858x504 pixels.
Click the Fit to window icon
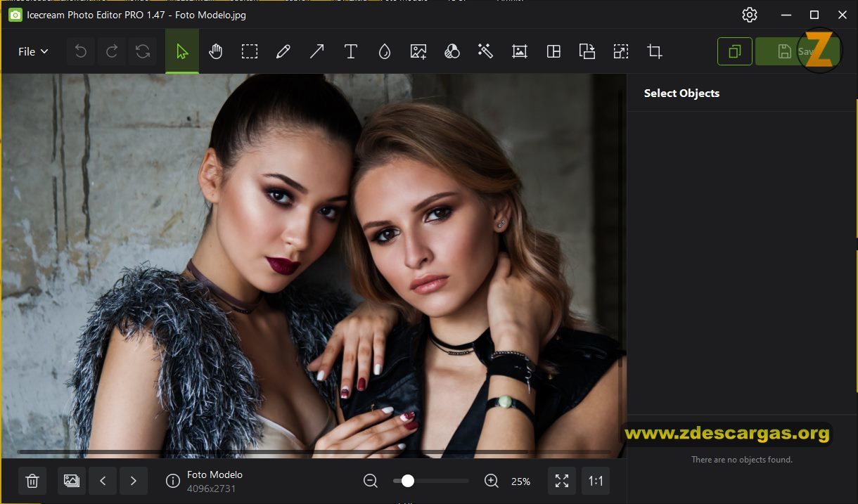point(562,481)
